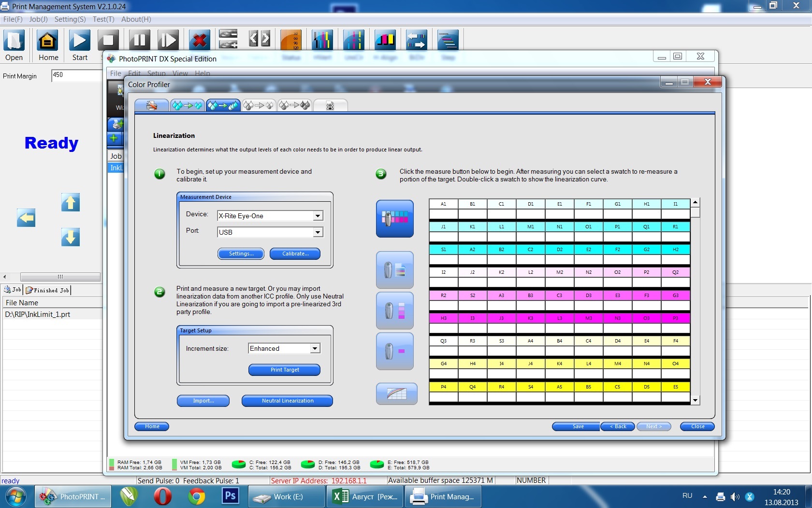812x508 pixels.
Task: Open the About(H) menu
Action: (x=136, y=19)
